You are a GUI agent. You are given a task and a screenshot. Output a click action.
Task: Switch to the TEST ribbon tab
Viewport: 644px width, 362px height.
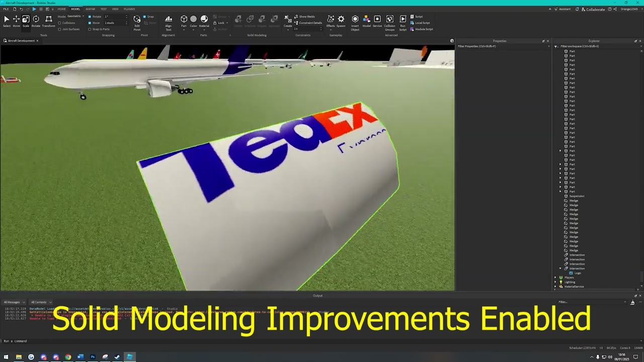click(x=103, y=9)
